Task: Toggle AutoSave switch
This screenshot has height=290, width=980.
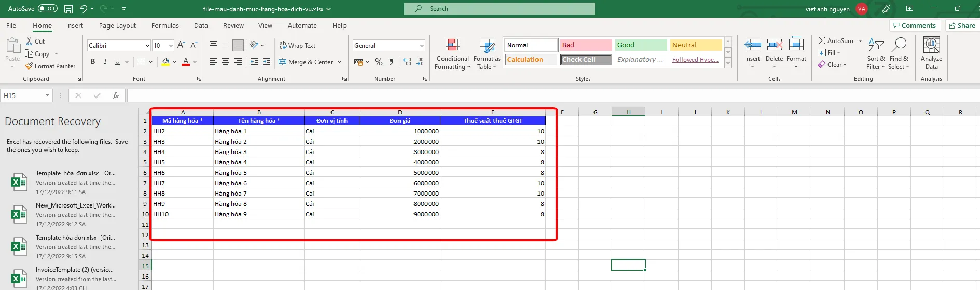Action: click(48, 9)
